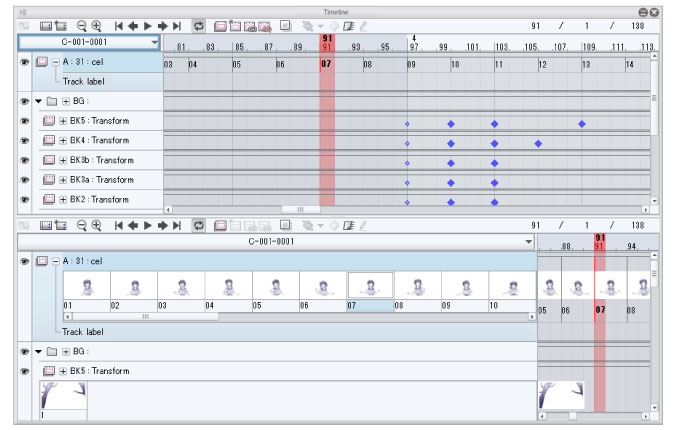Select cel thumbnail 03 in lower timeline
693x430 pixels.
(x=181, y=290)
